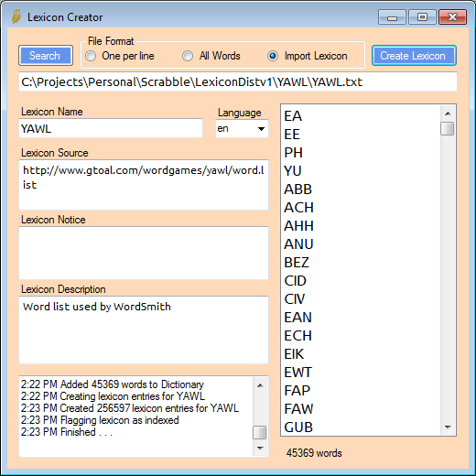Click the word list scrollbar thumb

click(x=448, y=128)
